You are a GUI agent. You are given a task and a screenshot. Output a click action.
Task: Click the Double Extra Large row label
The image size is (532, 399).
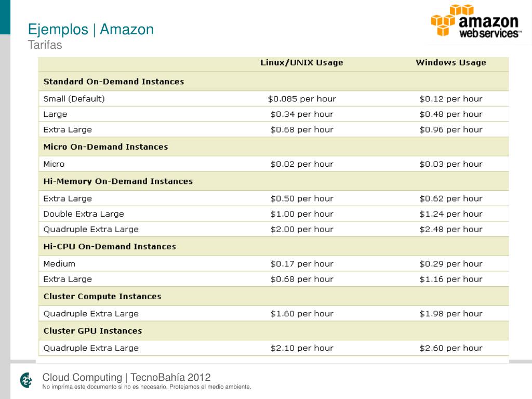point(84,214)
